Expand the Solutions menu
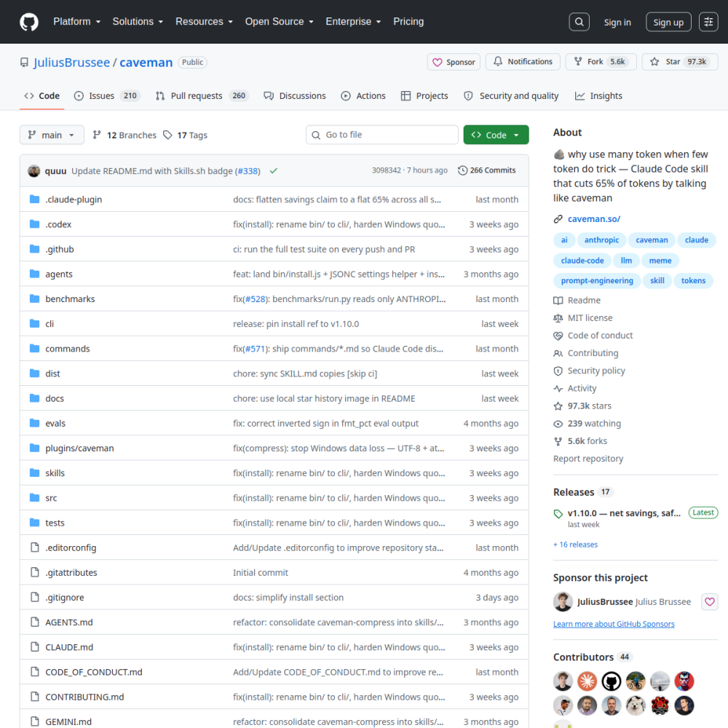 (138, 21)
